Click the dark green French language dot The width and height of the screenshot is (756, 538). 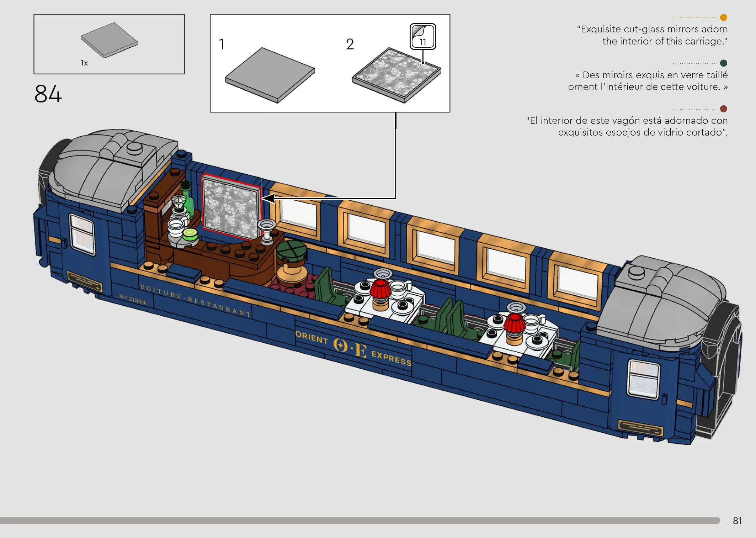click(x=723, y=63)
